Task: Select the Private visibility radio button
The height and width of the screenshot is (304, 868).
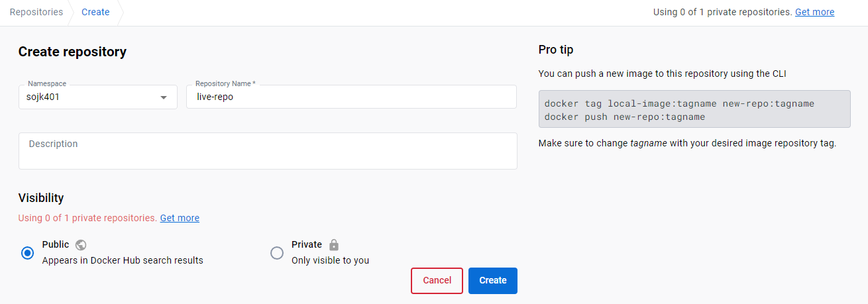Action: [x=277, y=253]
